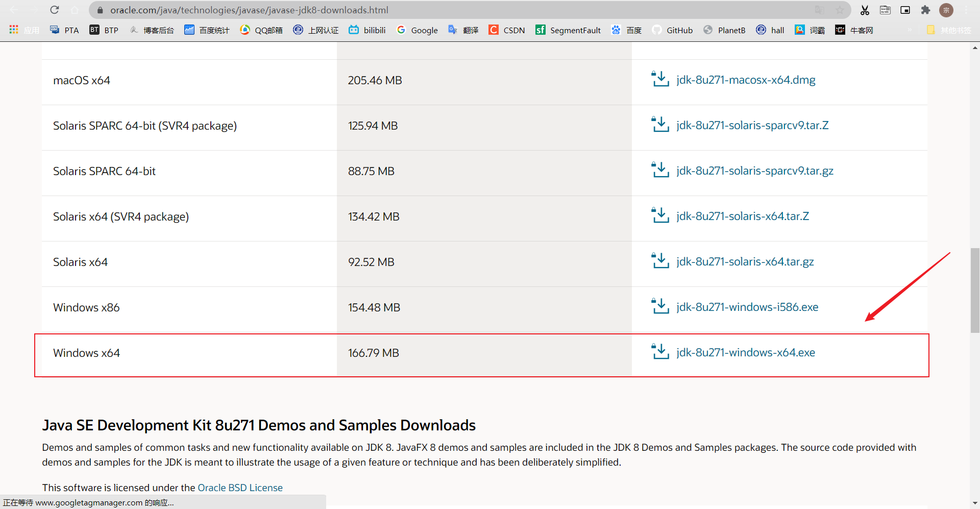Download jdk-8u271-windows-i586.exe

tap(747, 307)
